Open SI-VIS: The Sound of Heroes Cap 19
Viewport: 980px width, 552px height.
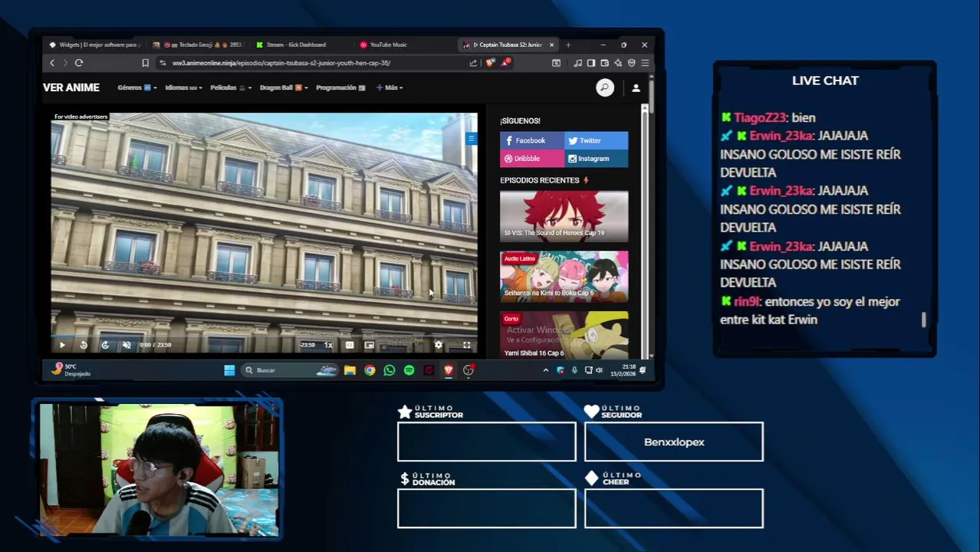click(x=564, y=216)
